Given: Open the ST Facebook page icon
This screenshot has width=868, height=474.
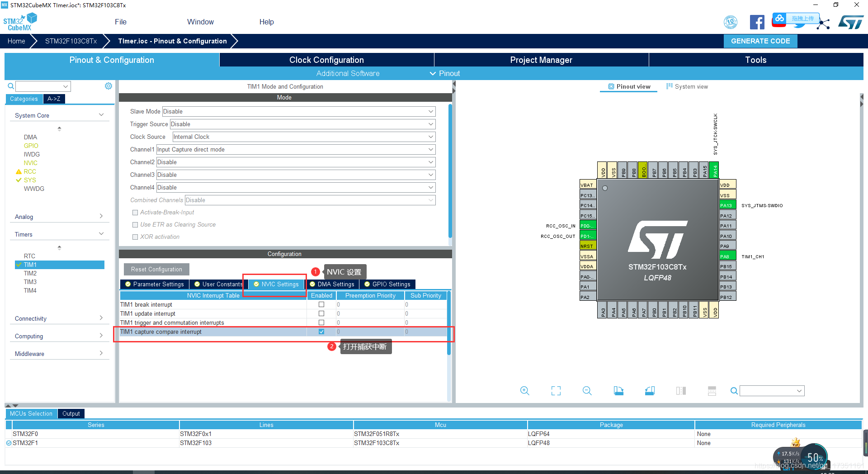Looking at the screenshot, I should pyautogui.click(x=757, y=22).
